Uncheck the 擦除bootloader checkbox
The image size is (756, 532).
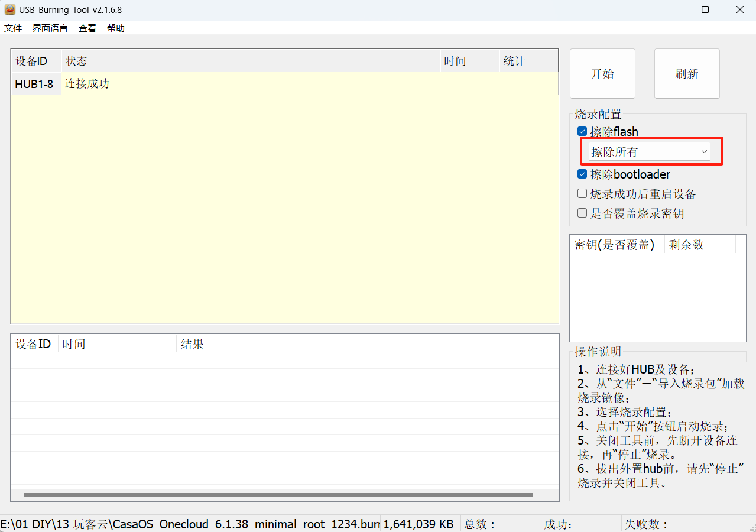tap(582, 174)
